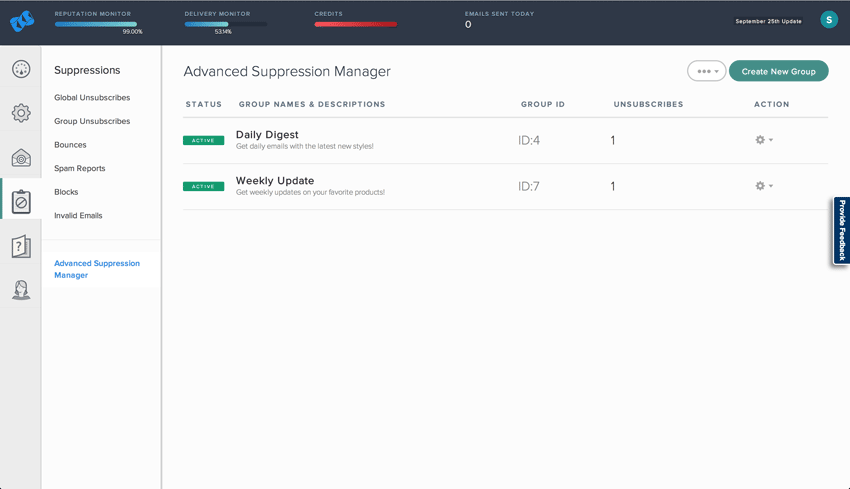Click the Reputation Monitor progress bar

point(95,24)
